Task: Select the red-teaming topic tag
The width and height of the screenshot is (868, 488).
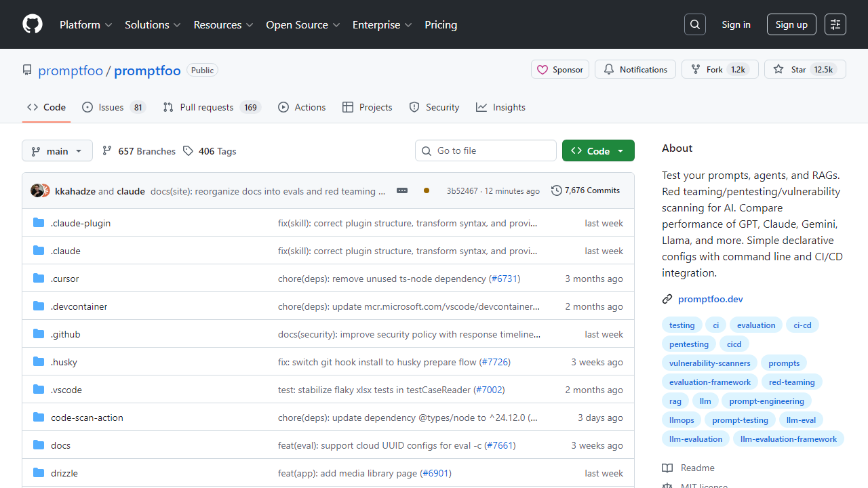Action: click(x=791, y=382)
